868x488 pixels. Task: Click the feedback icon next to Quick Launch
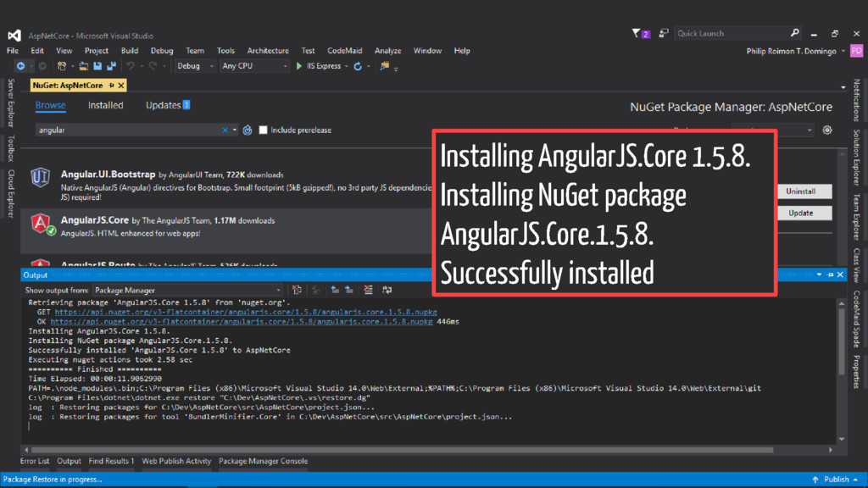[x=663, y=33]
